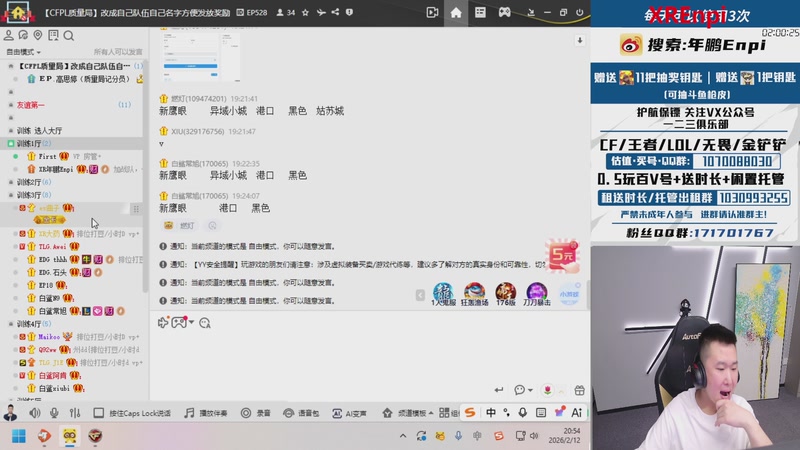
Task: Collapse the 训练1厅 channel
Action: click(11, 143)
